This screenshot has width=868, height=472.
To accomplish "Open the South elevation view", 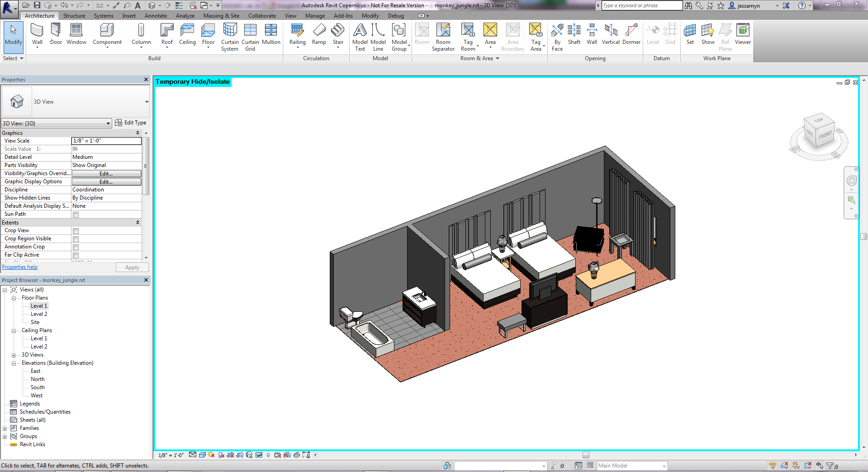I will (x=38, y=387).
